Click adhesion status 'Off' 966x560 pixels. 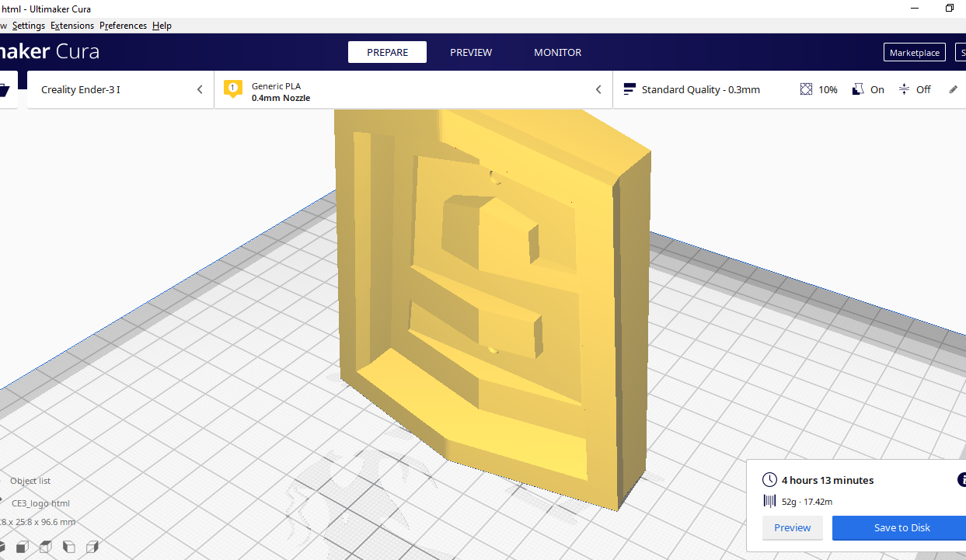coord(923,90)
